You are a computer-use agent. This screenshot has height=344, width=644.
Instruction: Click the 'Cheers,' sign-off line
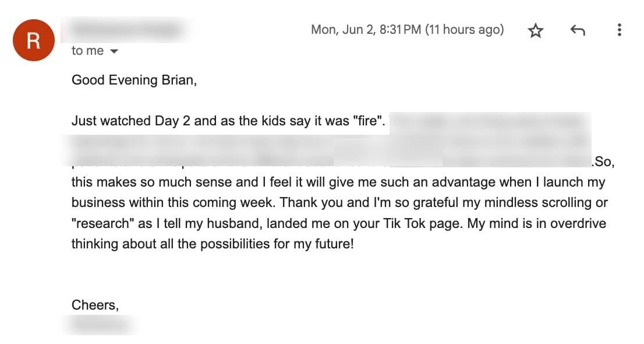point(95,305)
